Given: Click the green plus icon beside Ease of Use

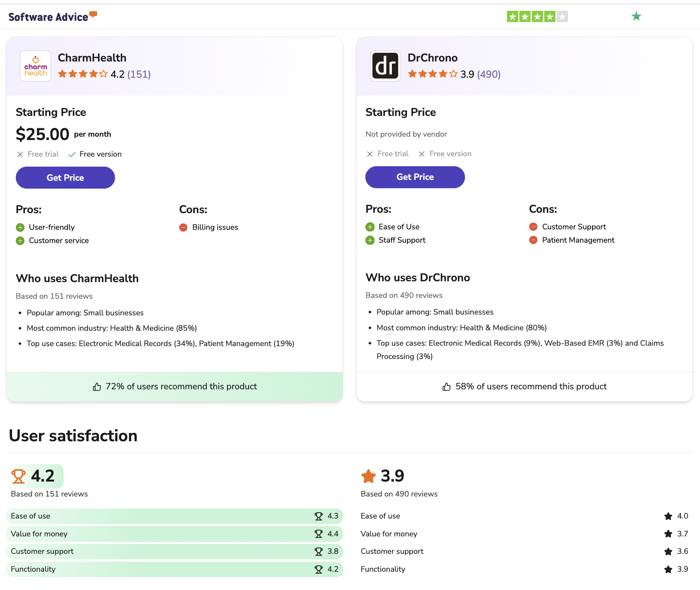Looking at the screenshot, I should [370, 227].
